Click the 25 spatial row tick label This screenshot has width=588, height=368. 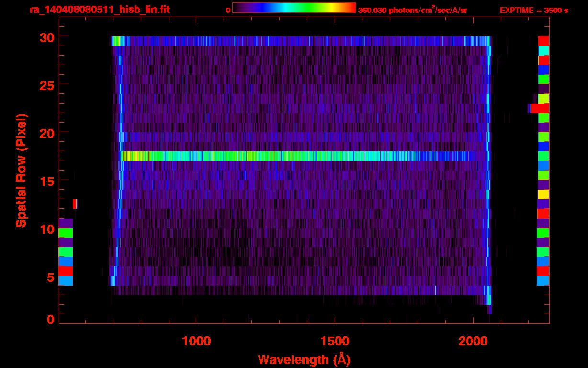(47, 85)
